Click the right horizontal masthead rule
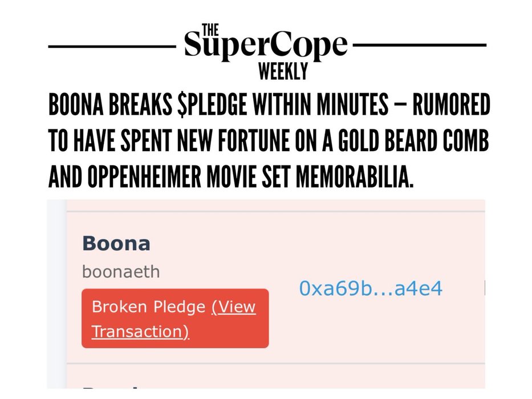The image size is (532, 399). coord(420,45)
